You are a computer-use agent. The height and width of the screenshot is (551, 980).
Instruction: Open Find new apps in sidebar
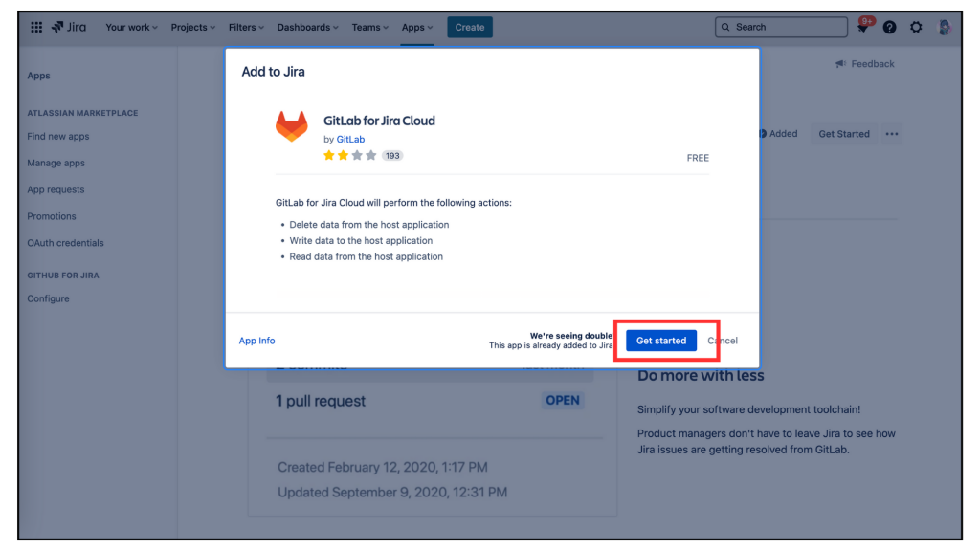(58, 136)
